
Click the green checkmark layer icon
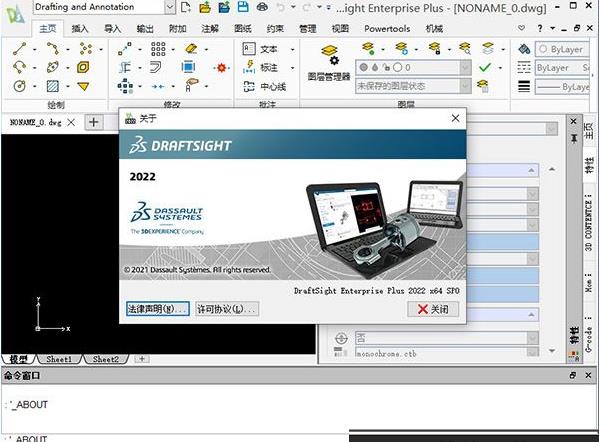[x=485, y=68]
